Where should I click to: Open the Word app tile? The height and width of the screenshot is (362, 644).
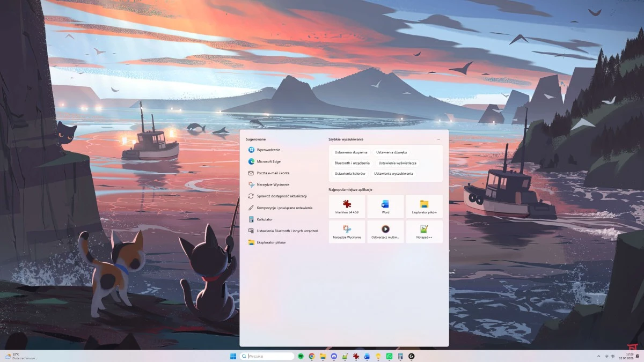(x=385, y=206)
